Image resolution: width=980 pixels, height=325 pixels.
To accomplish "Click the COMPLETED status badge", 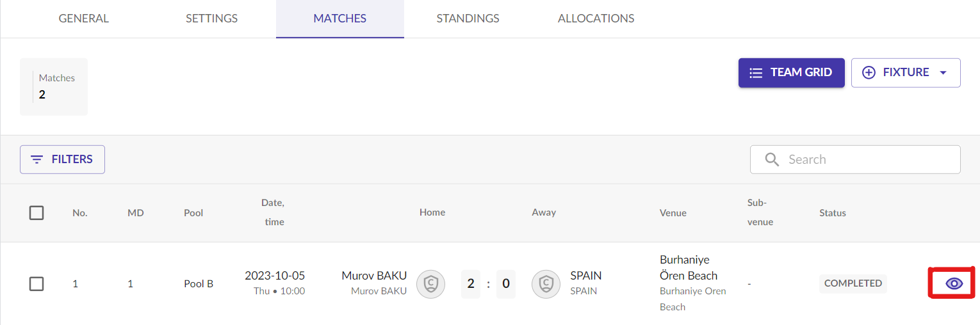I will pyautogui.click(x=853, y=283).
